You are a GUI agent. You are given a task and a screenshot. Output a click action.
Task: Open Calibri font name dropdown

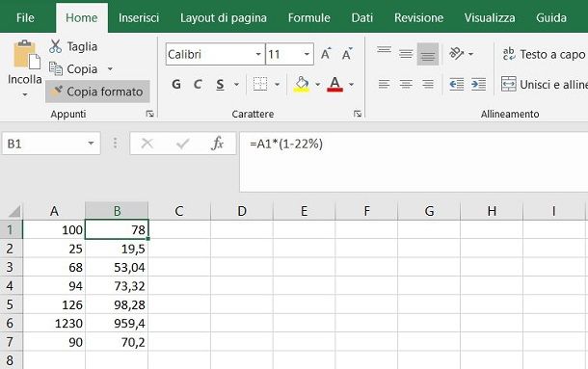tap(258, 54)
